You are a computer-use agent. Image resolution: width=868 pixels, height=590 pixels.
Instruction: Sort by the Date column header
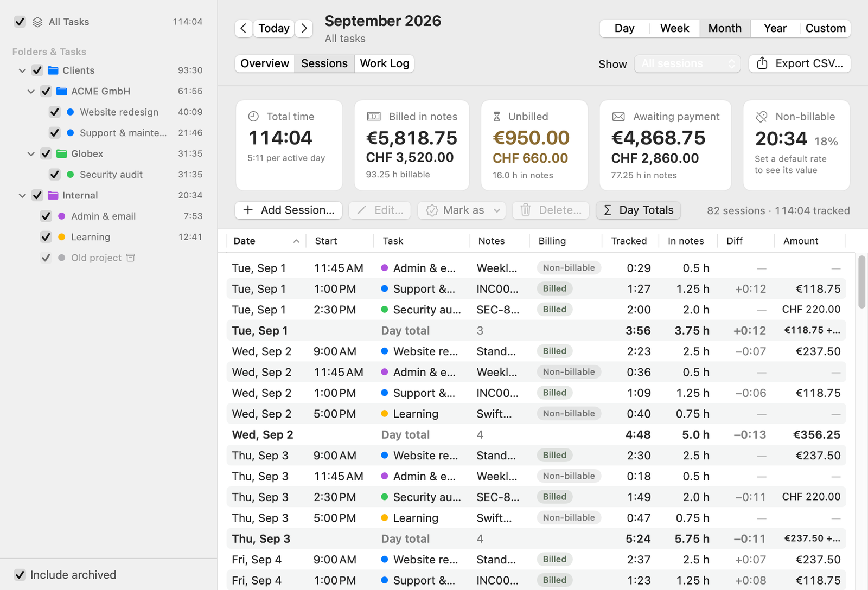pyautogui.click(x=266, y=241)
